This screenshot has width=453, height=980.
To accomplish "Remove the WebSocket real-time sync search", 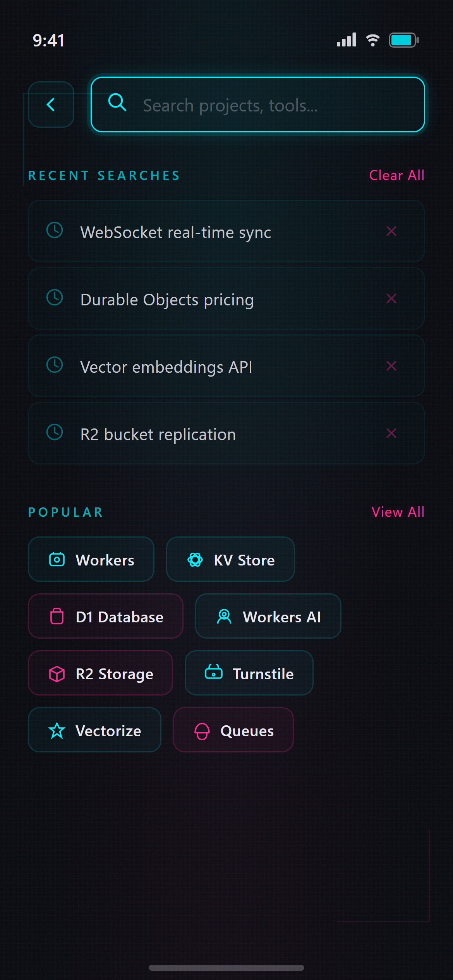I will [391, 231].
